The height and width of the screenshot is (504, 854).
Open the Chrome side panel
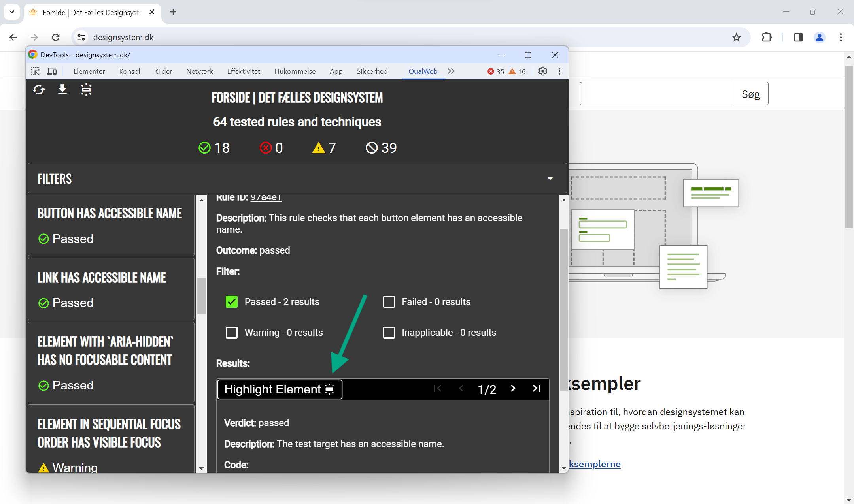798,37
